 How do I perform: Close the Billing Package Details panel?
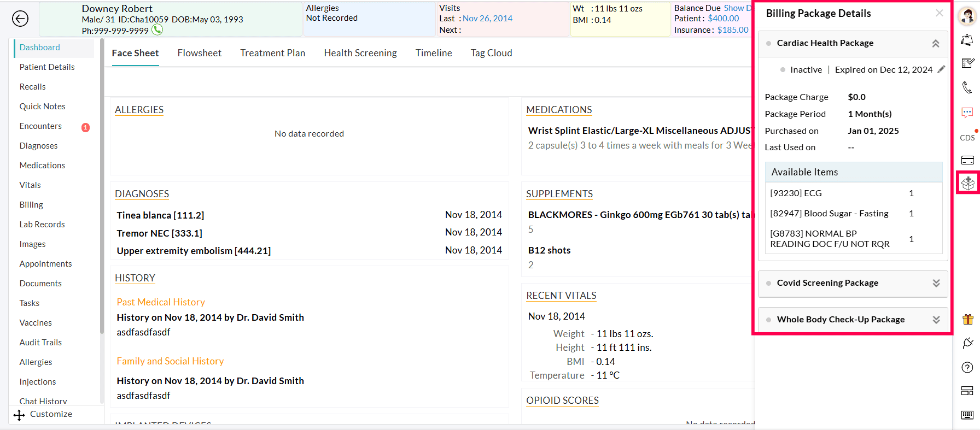point(939,13)
